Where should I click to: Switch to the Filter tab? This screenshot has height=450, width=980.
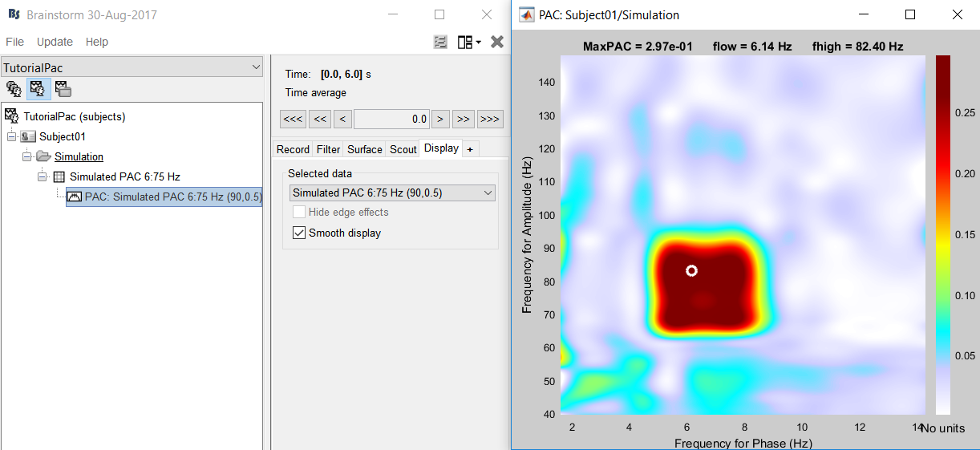(x=328, y=149)
